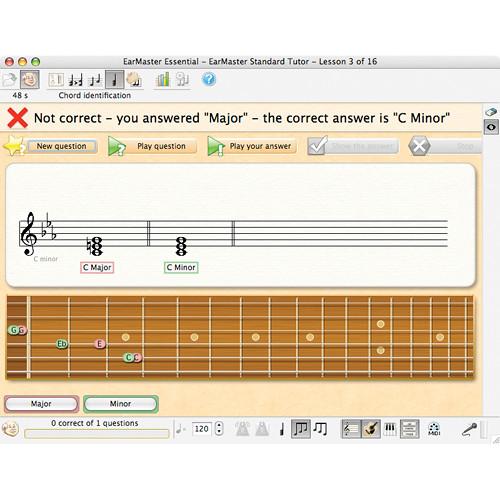Viewport: 500px width, 500px height.
Task: Click the red X incorrect icon
Action: (x=17, y=118)
